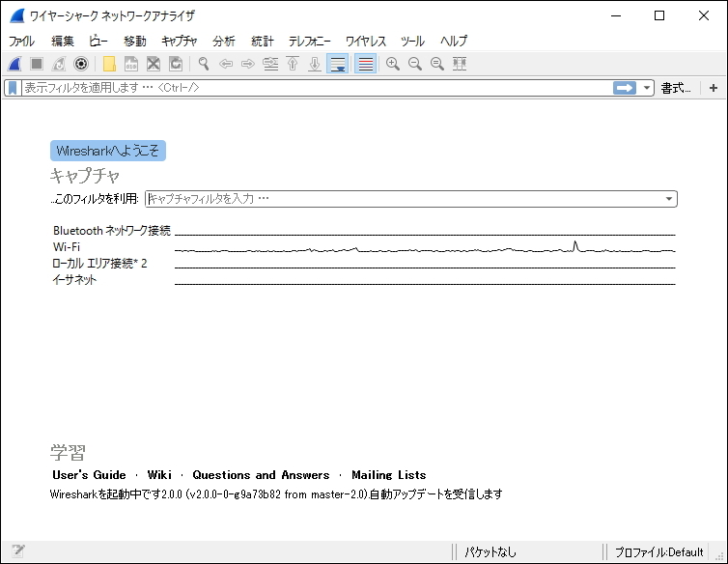Expand the capture filter dropdown arrow
728x564 pixels.
tap(669, 199)
